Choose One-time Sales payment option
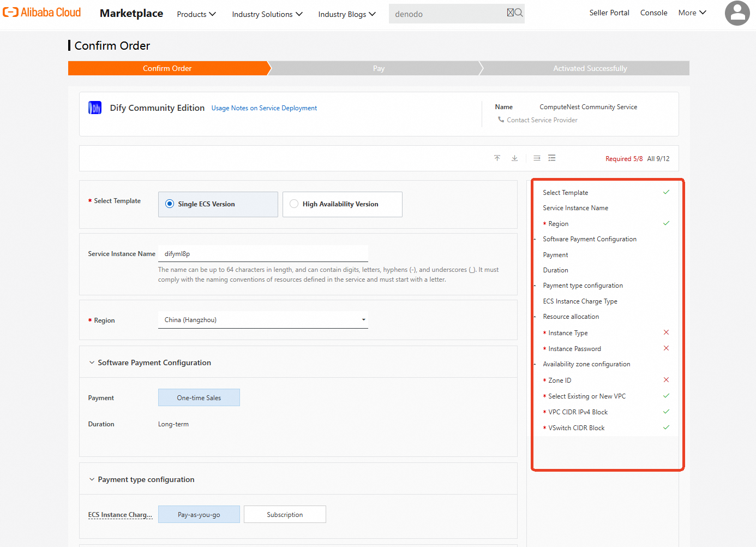This screenshot has height=547, width=756. pyautogui.click(x=199, y=397)
